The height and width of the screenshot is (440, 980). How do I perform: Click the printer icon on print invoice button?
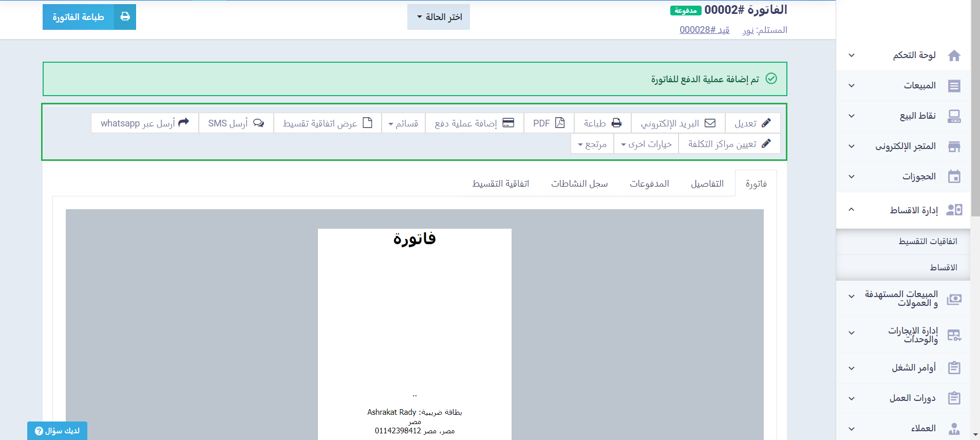click(x=125, y=17)
